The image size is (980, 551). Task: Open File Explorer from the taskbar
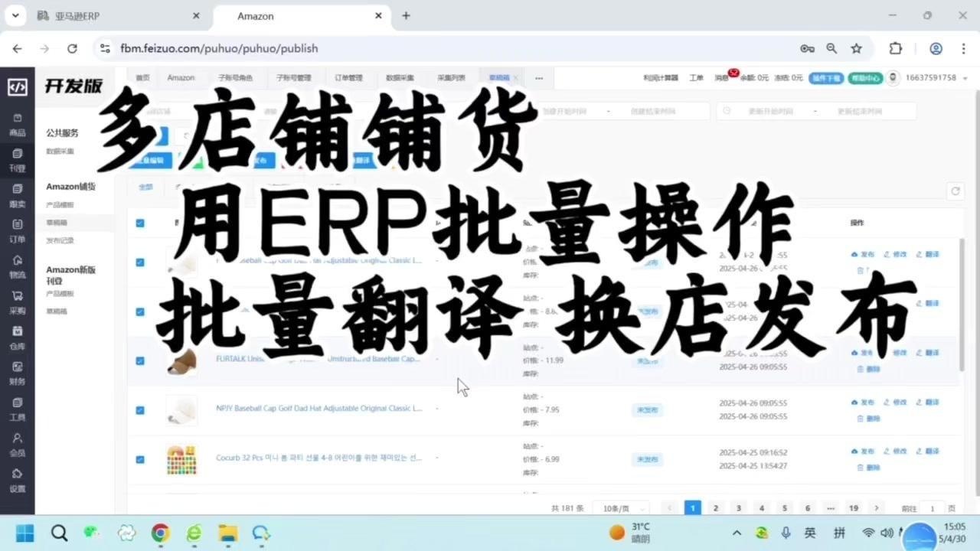(x=227, y=533)
